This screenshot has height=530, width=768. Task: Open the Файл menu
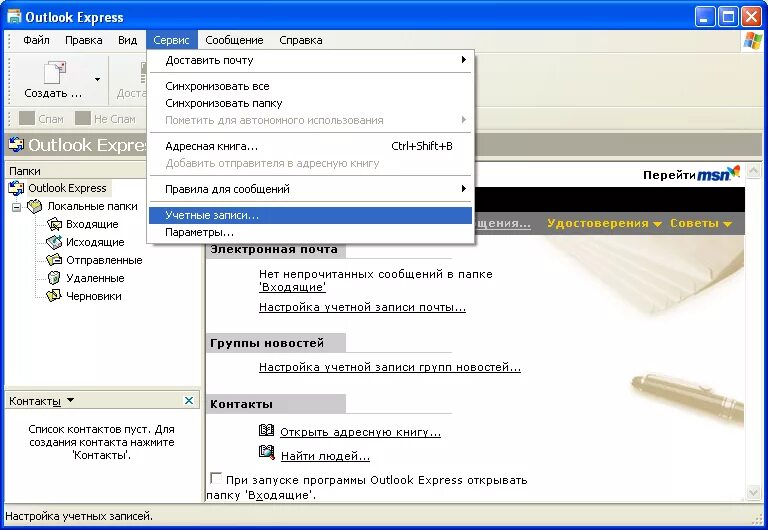pos(36,40)
